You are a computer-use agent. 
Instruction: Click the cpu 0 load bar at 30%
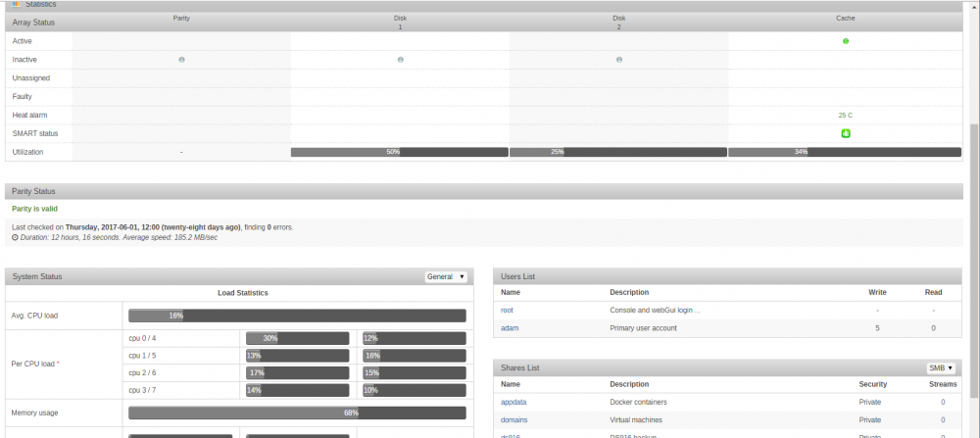(x=298, y=338)
